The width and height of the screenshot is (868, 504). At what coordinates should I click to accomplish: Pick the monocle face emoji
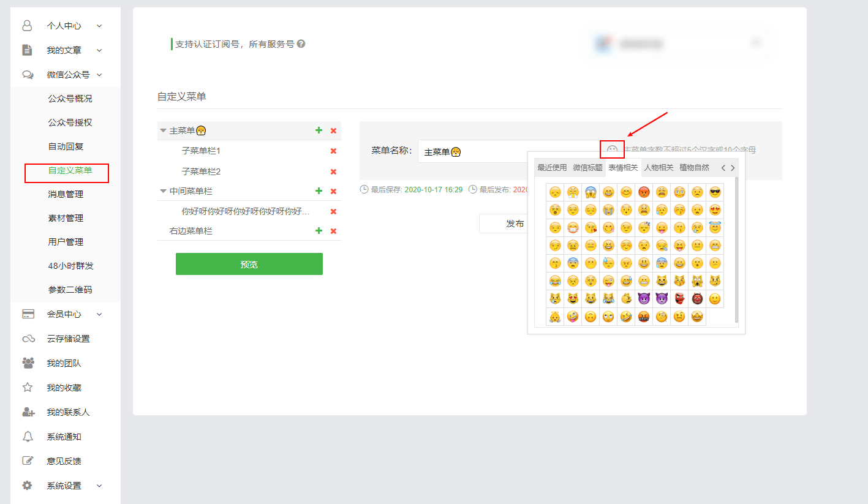[662, 316]
